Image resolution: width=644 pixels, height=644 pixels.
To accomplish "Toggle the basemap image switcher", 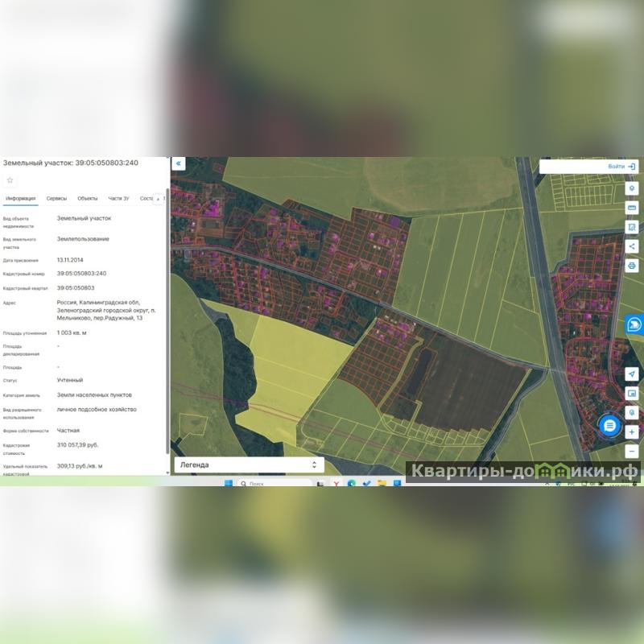I will [x=632, y=394].
